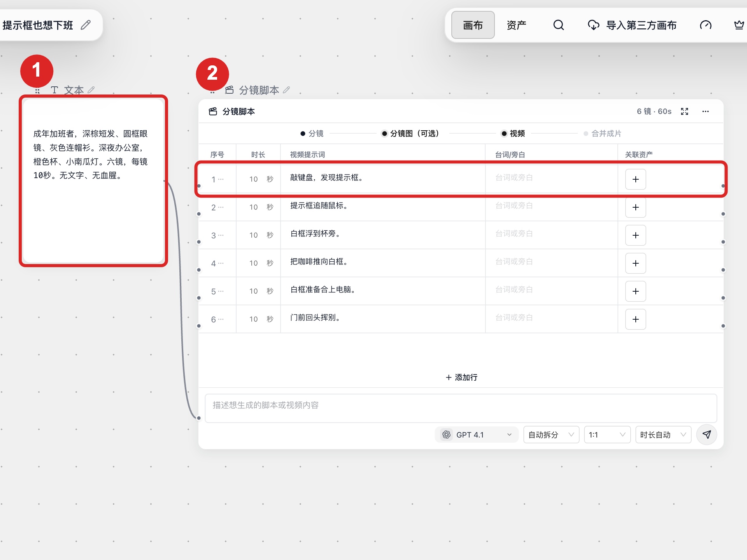Grab the 文本 node drag handle

click(37, 91)
